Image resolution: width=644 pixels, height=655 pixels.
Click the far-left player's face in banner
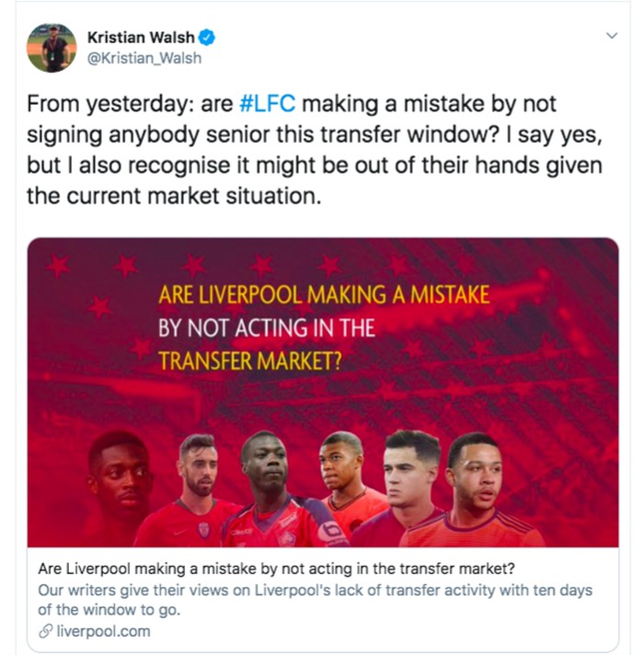tap(120, 477)
